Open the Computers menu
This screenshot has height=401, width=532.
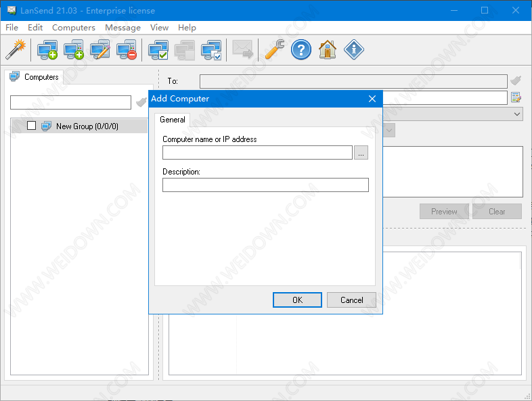tap(74, 28)
